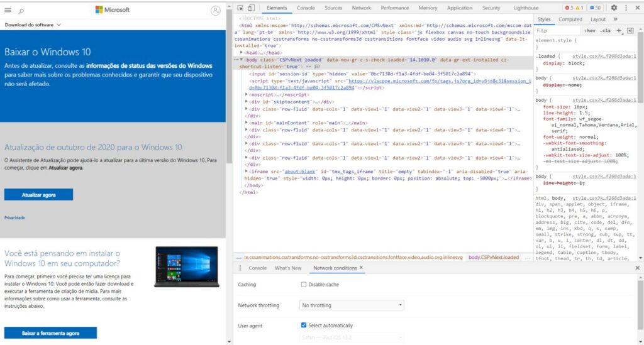Viewport: 644px width, 345px height.
Task: Close the bottom drawer panel
Action: coord(638,268)
